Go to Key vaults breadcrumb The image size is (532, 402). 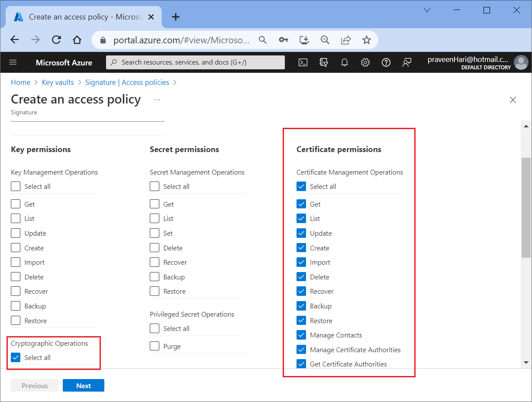(58, 82)
